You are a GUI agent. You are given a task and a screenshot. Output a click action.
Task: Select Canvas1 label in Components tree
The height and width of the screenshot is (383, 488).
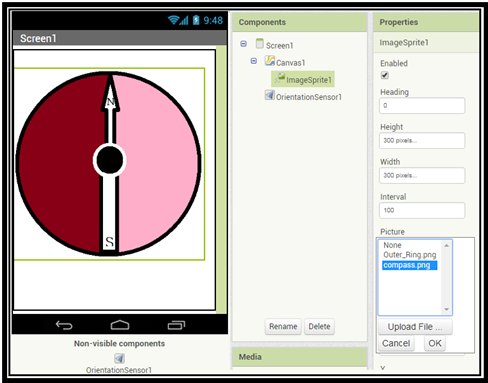click(290, 63)
